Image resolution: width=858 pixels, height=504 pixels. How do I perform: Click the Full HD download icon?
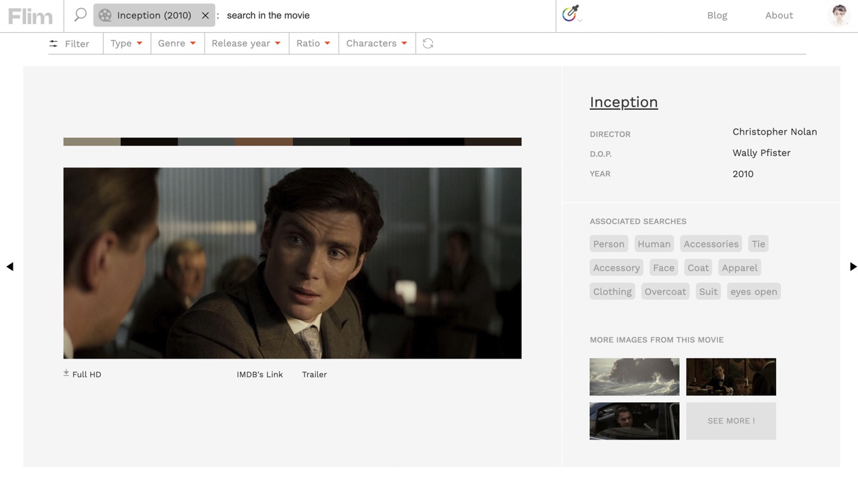66,373
